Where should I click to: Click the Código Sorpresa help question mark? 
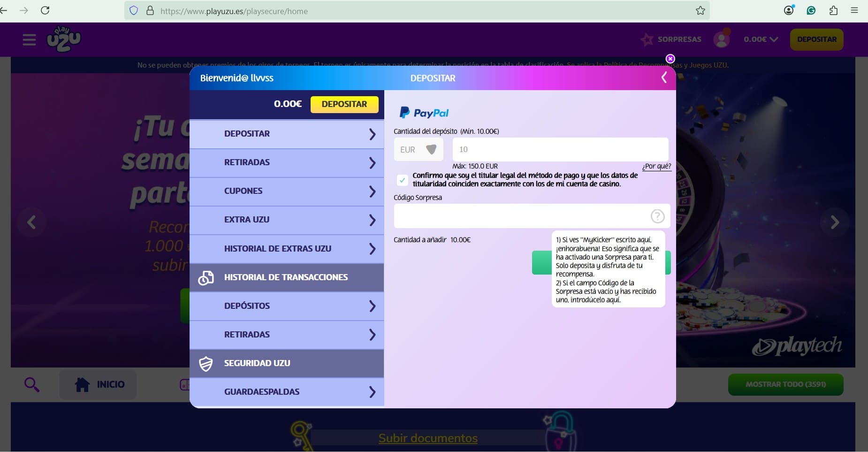tap(657, 216)
